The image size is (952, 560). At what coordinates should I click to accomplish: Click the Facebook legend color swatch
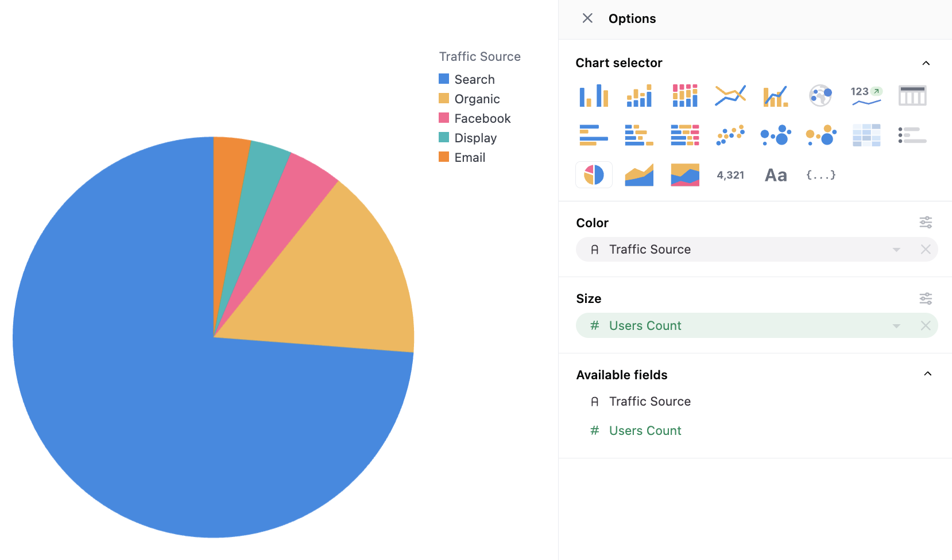[444, 118]
